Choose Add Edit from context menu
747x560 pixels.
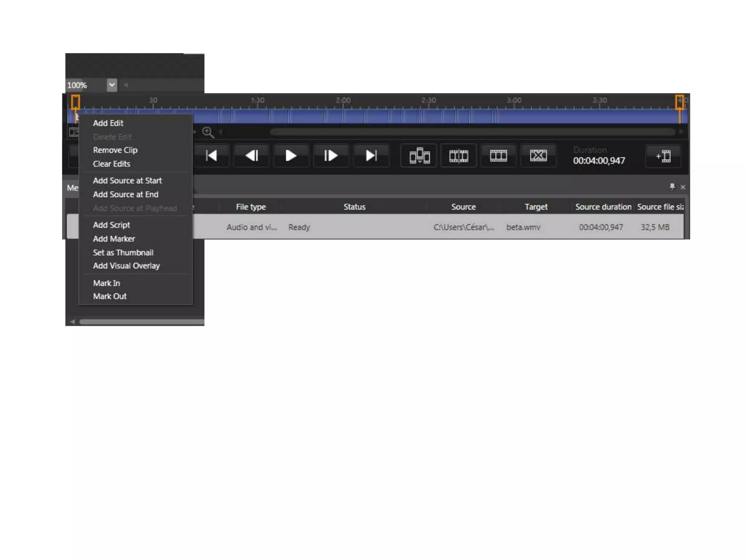click(108, 123)
